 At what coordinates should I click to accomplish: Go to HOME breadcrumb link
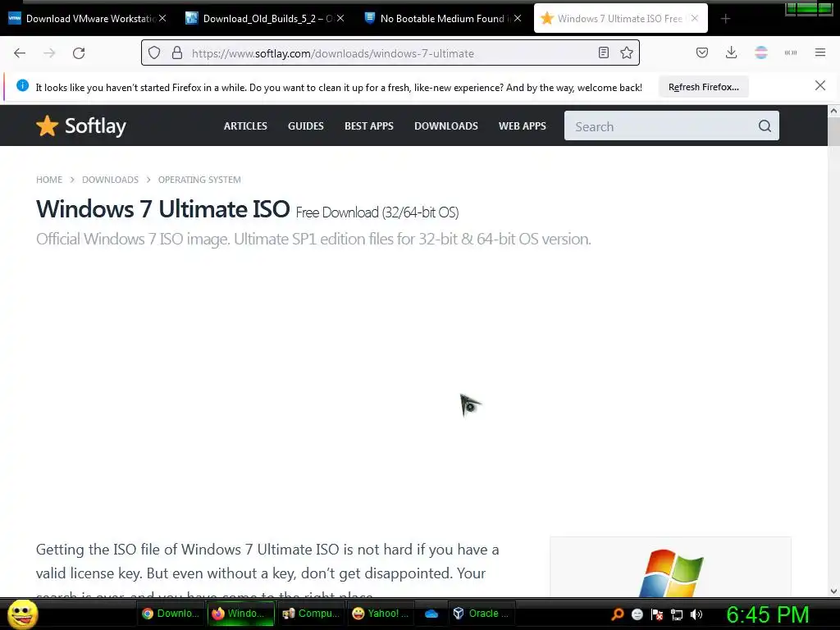pyautogui.click(x=49, y=180)
